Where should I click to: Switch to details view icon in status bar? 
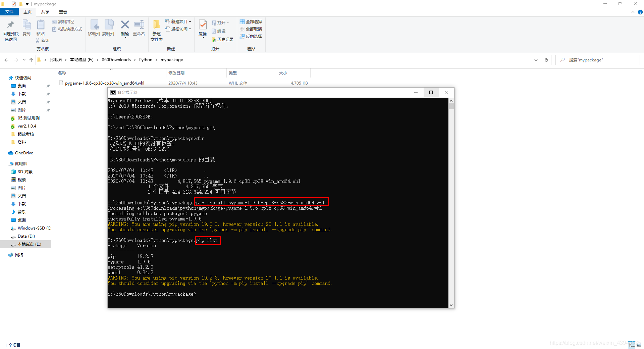tap(632, 345)
